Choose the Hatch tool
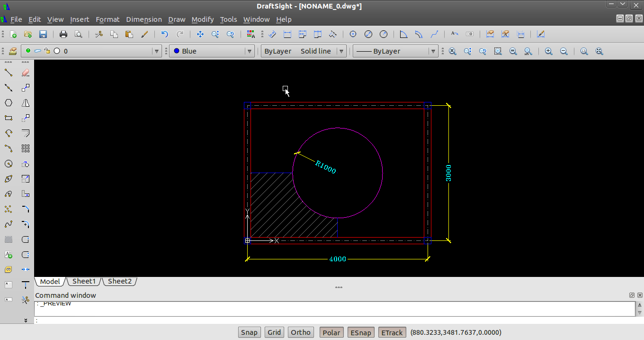 tap(9, 239)
